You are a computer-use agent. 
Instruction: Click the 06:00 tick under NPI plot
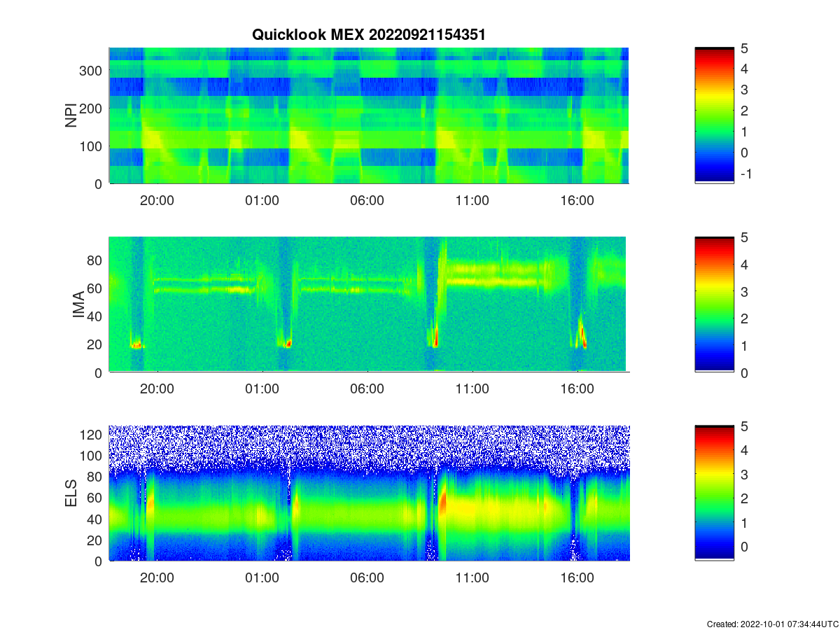coord(367,199)
